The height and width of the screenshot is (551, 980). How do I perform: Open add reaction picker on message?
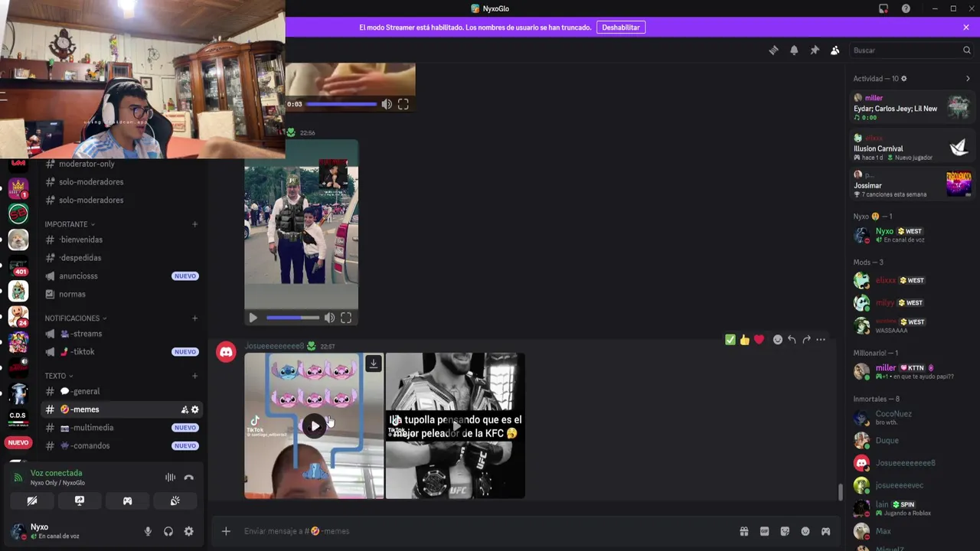778,340
